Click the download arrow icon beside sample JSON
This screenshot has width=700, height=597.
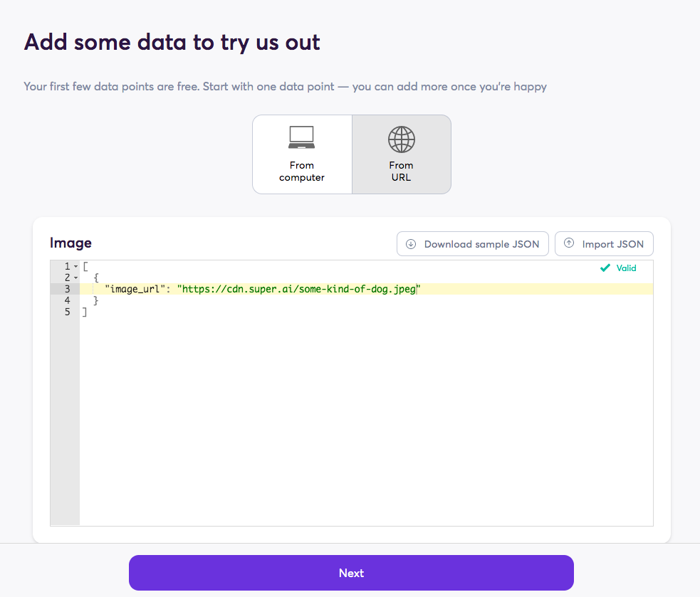point(411,244)
